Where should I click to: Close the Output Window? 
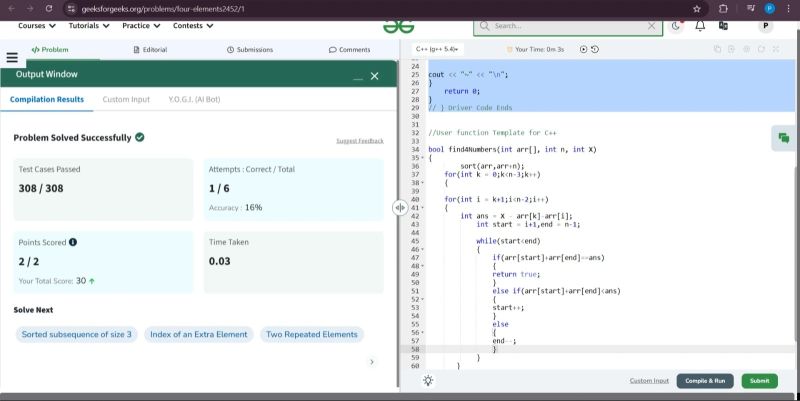pyautogui.click(x=374, y=76)
